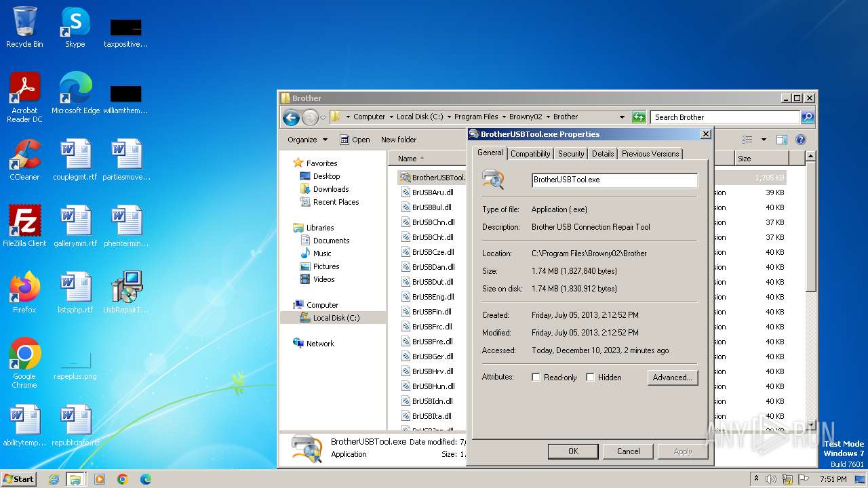Screen dimensions: 868x488
Task: Open Explorer help question mark icon
Action: click(x=800, y=140)
